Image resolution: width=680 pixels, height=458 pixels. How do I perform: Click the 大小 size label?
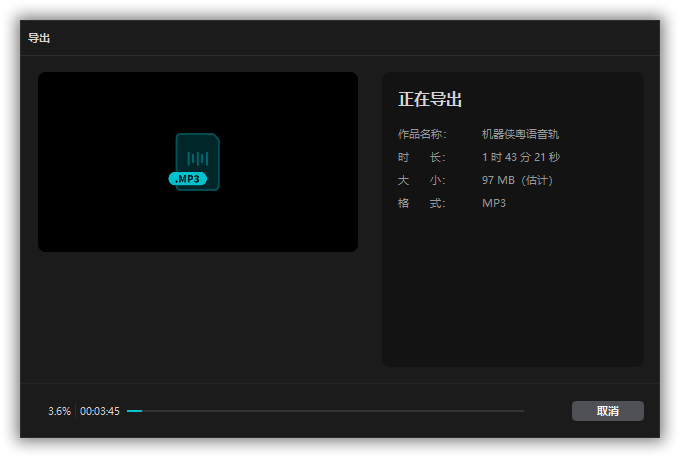coord(421,180)
